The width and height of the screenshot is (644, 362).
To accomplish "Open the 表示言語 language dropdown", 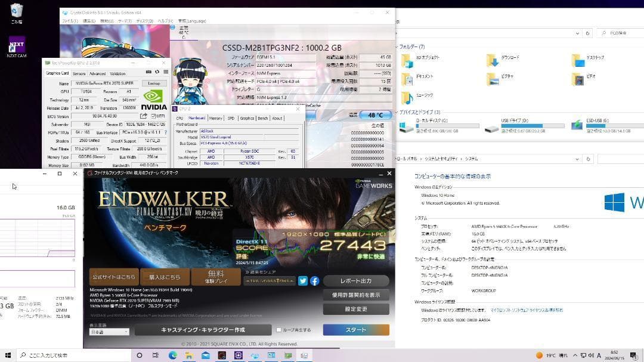I will point(109,332).
